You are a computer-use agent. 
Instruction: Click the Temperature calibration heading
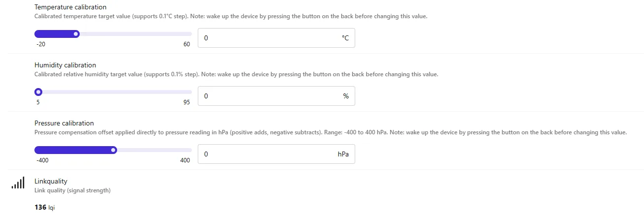(70, 7)
